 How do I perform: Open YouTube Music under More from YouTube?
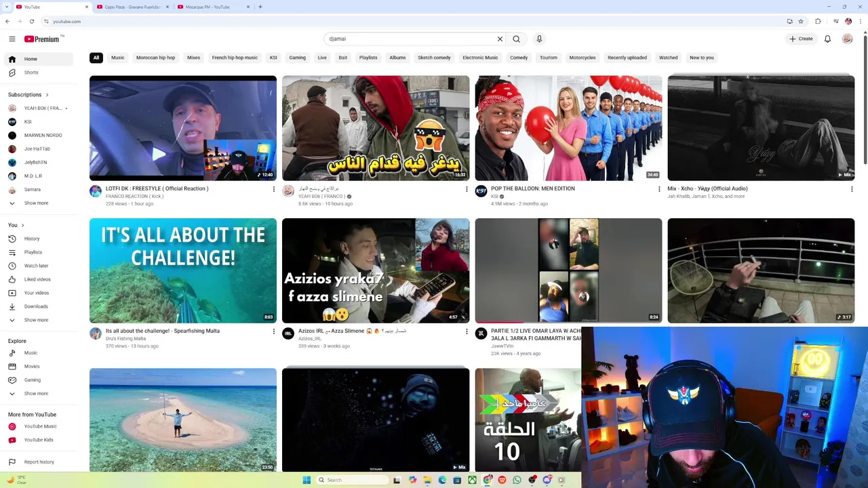pos(39,426)
